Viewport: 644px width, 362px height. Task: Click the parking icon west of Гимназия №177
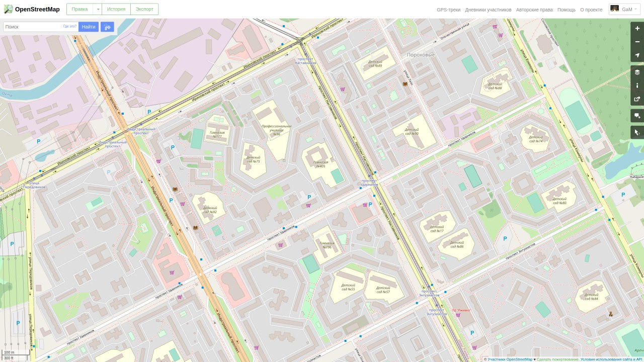tap(173, 148)
